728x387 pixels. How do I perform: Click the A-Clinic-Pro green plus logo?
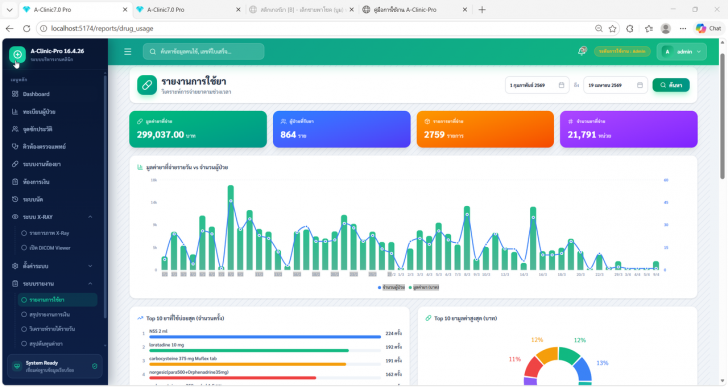coord(17,55)
